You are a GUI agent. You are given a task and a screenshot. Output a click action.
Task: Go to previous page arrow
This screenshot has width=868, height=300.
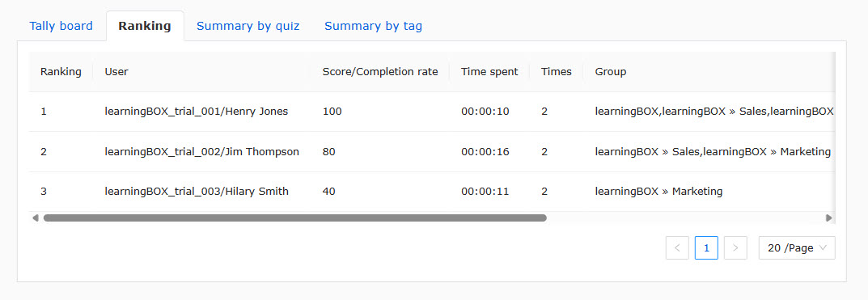coord(677,248)
